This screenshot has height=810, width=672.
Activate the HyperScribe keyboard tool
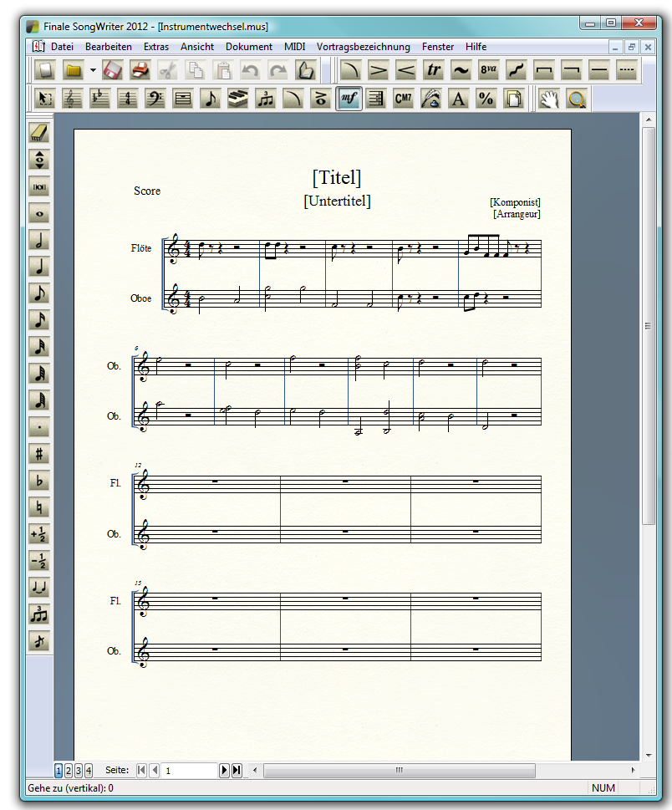[x=237, y=98]
